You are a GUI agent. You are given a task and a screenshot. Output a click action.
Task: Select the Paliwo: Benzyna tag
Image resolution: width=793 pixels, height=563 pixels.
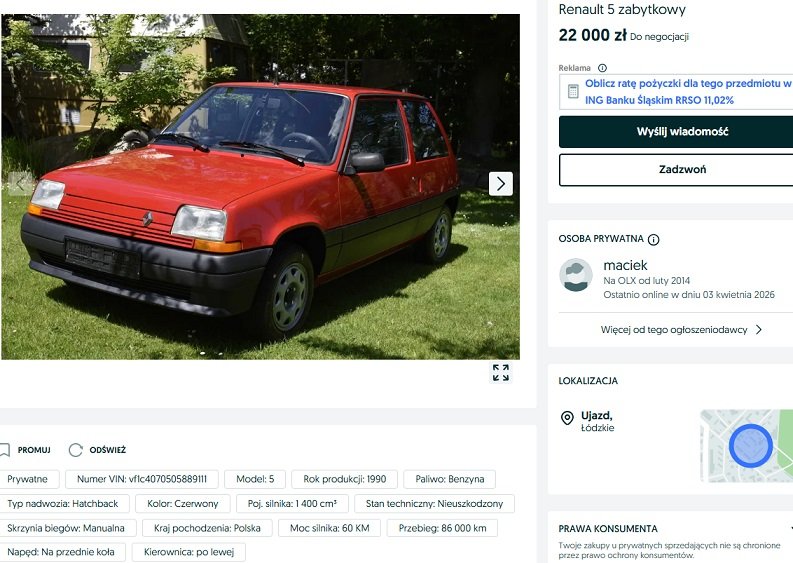click(450, 479)
